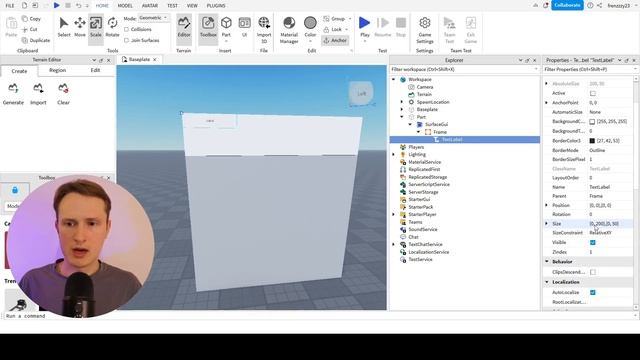Image resolution: width=640 pixels, height=360 pixels.
Task: Enable the Join Surfaces checkbox
Action: 127,40
